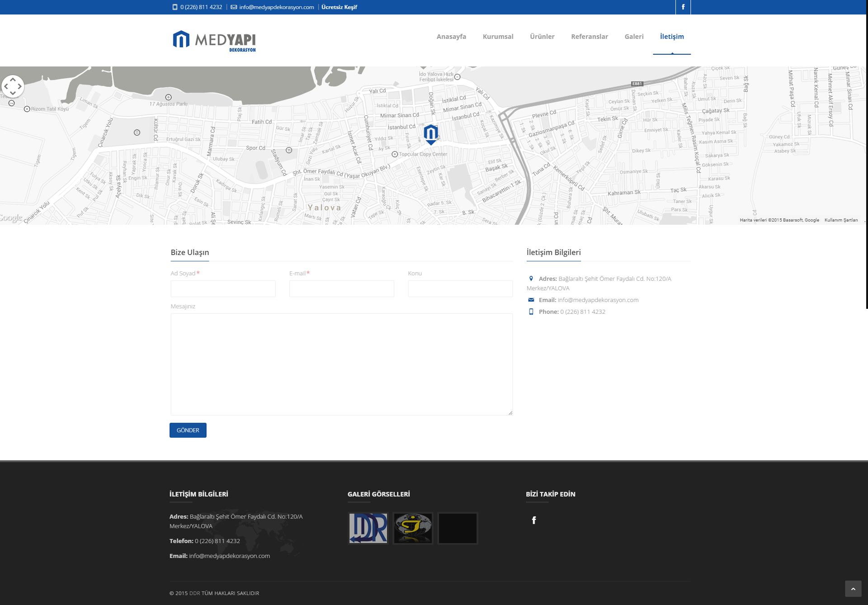Open the Ürünler menu item
This screenshot has width=868, height=605.
pos(542,37)
